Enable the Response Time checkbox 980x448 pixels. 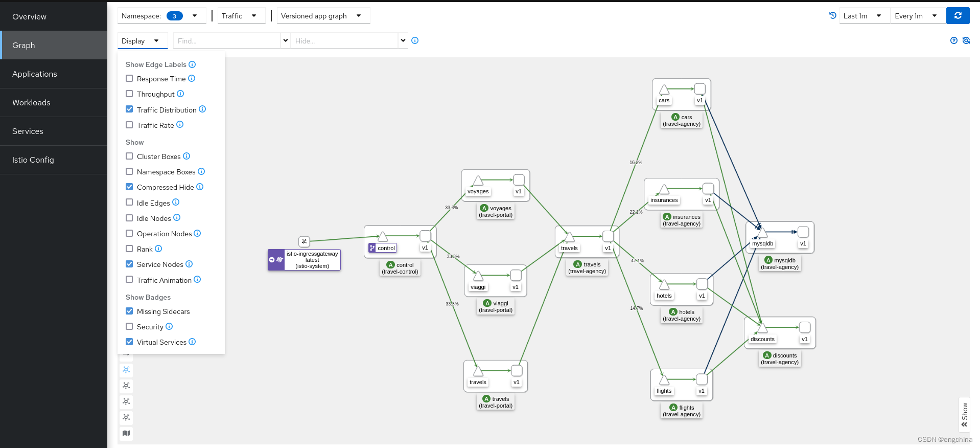pos(129,79)
